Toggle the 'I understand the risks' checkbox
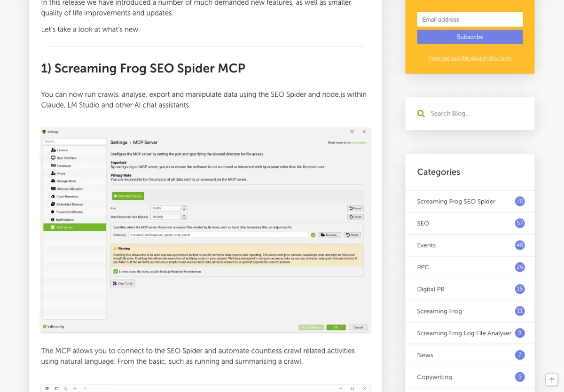The image size is (564, 392). coord(116,271)
